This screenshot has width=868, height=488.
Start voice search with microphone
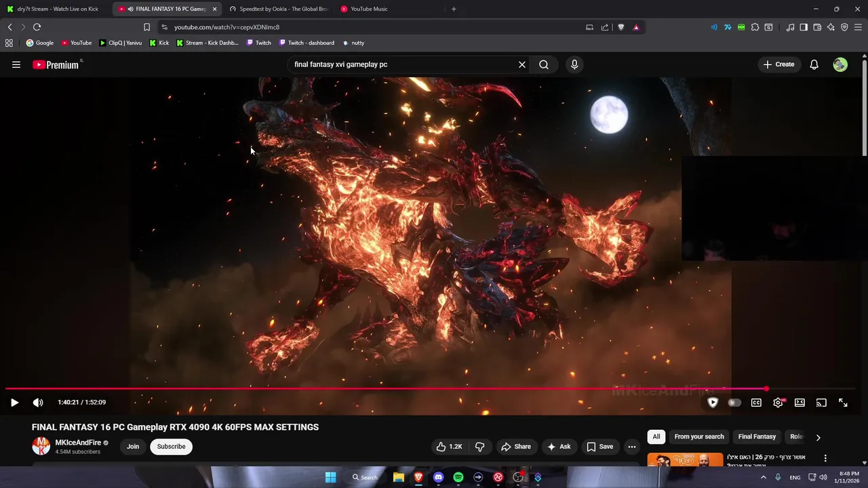pos(574,64)
